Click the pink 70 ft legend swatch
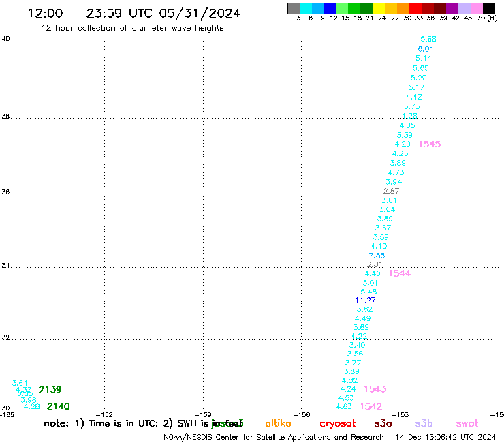 point(477,9)
